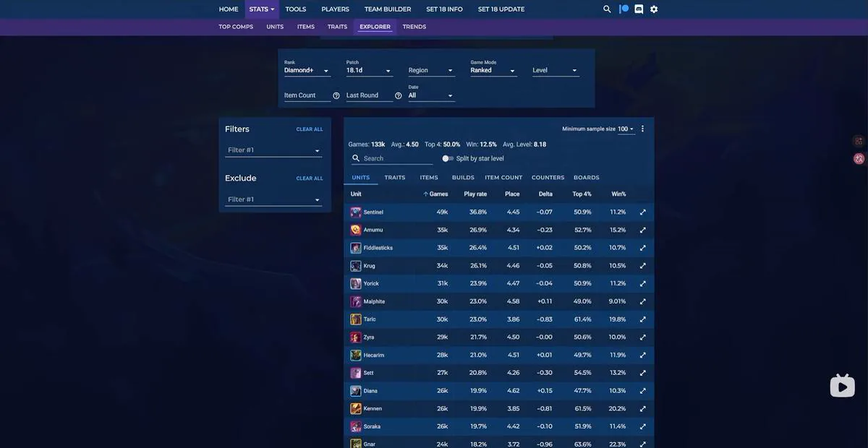Open TOP COMPS in sub navigation

pos(236,27)
